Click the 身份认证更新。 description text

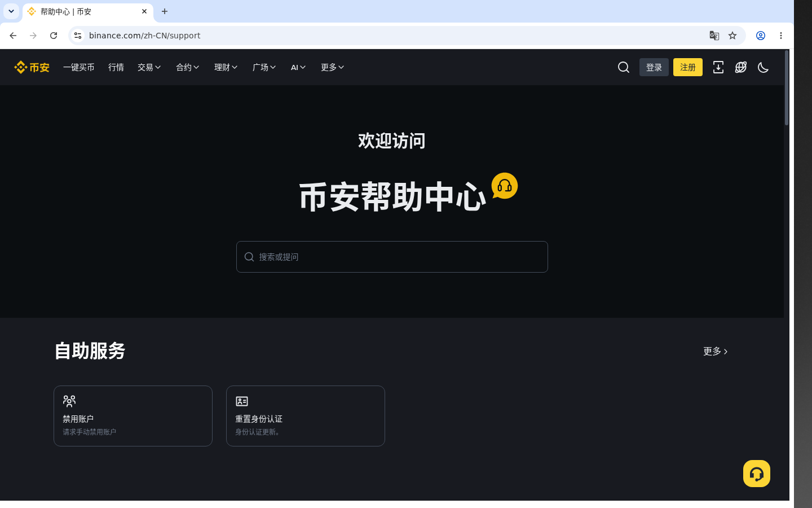tap(259, 432)
